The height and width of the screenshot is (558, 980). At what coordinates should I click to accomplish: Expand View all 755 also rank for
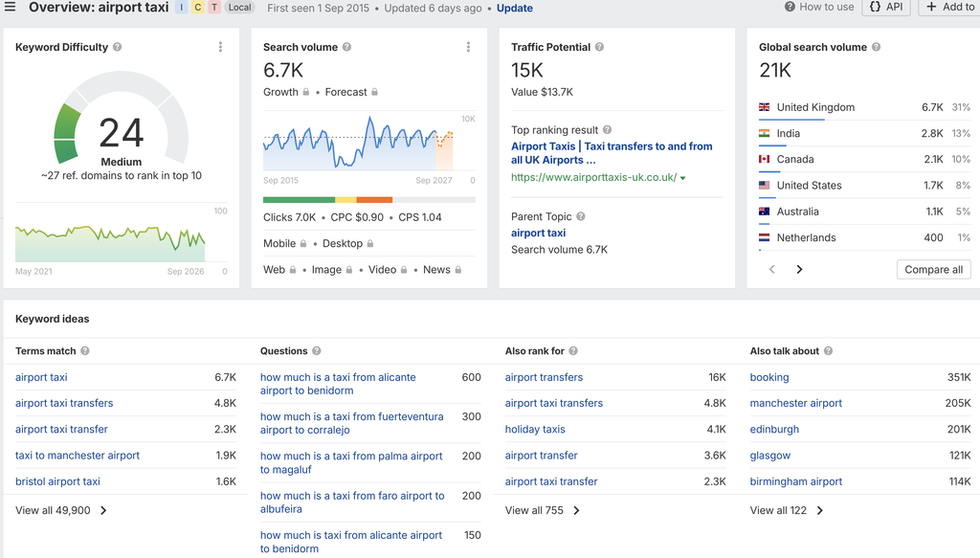click(x=543, y=510)
